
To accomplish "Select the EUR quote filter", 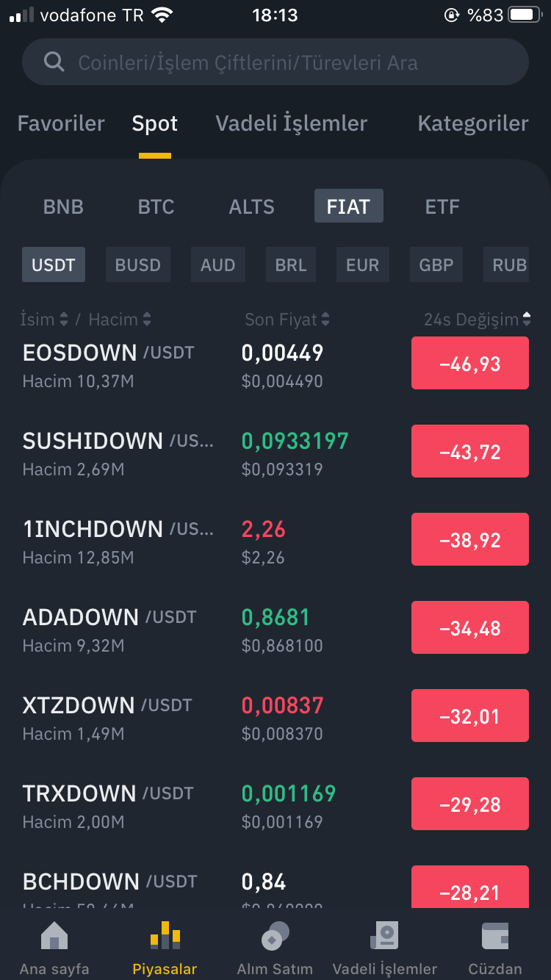I will pos(363,265).
